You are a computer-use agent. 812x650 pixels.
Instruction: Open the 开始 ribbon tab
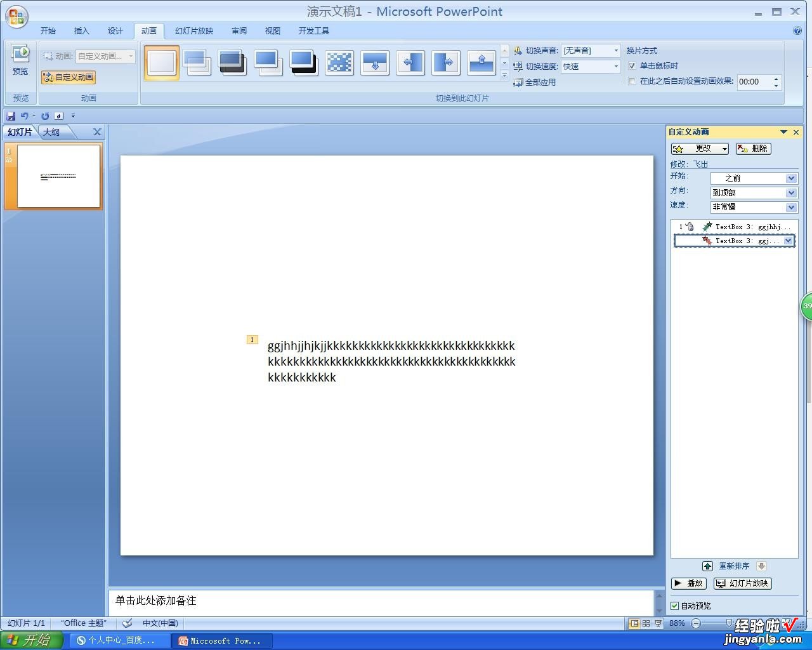48,30
